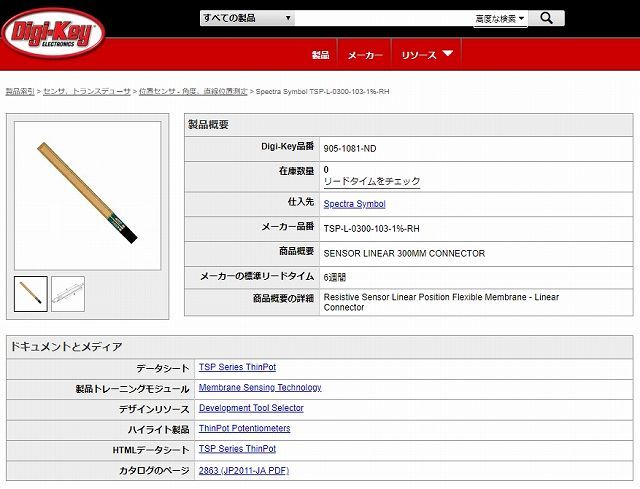640x489 pixels.
Task: Select manufacturer part TSP-L-0300-103-1%-RH
Action: 371,229
